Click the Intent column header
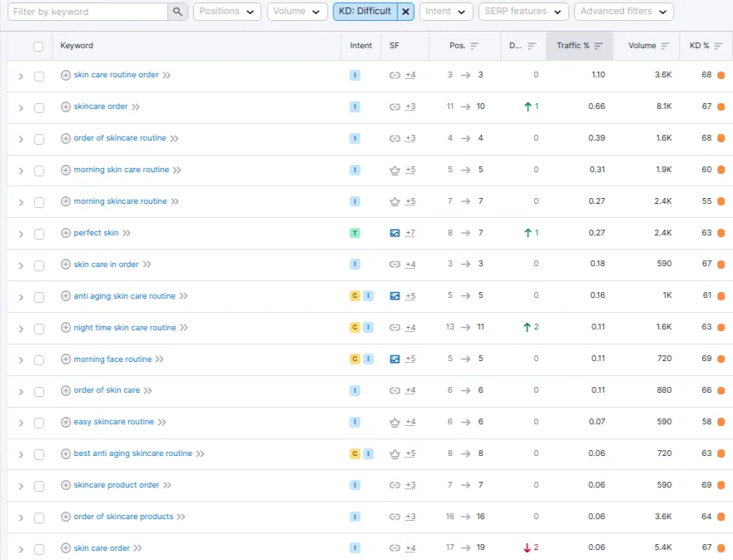 point(361,46)
